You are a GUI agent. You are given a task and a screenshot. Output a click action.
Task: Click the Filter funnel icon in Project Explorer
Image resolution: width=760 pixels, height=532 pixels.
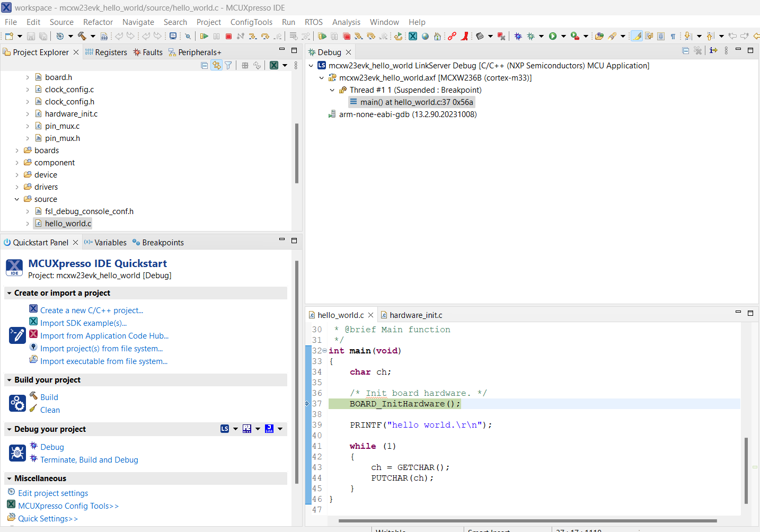tap(228, 65)
